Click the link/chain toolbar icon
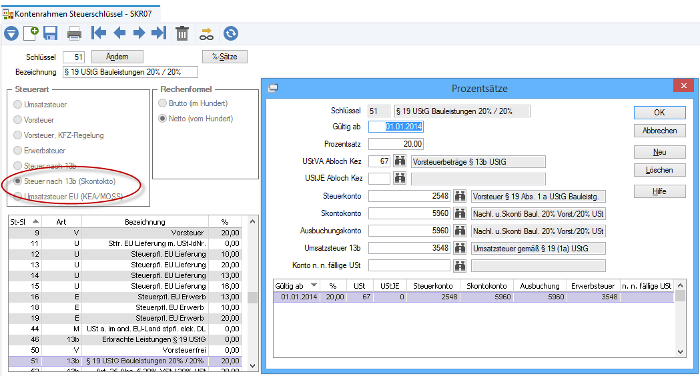700x376 pixels. pyautogui.click(x=206, y=34)
